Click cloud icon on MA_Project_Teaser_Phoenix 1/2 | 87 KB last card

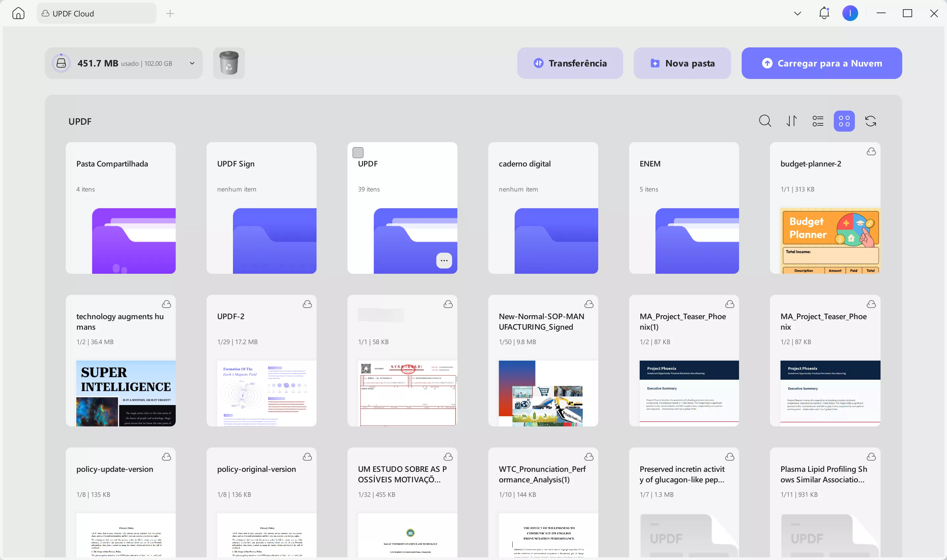tap(871, 304)
